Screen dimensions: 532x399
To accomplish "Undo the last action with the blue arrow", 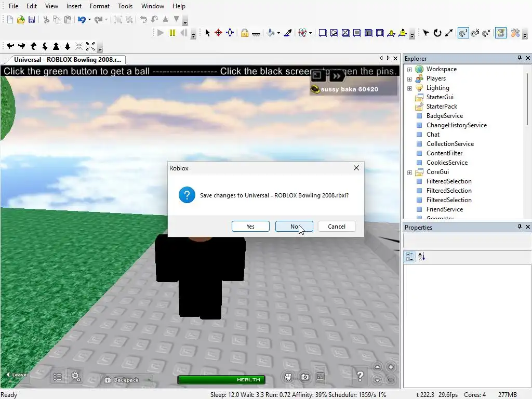I will tap(82, 19).
